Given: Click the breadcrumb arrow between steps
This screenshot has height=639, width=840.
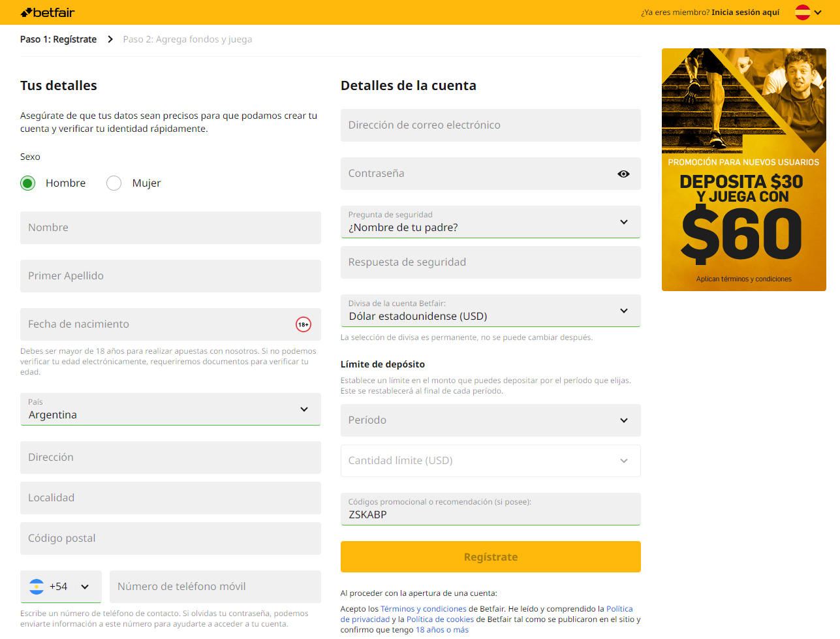Looking at the screenshot, I should click(x=110, y=39).
